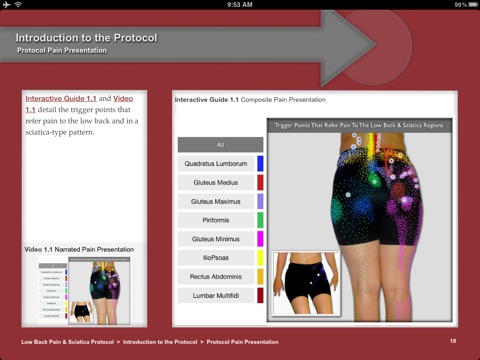The height and width of the screenshot is (360, 480).
Task: Tap the 9:53 AM clock
Action: coord(240,5)
